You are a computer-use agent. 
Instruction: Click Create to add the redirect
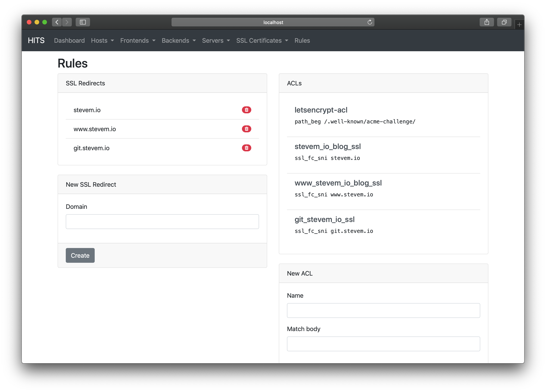coord(80,255)
